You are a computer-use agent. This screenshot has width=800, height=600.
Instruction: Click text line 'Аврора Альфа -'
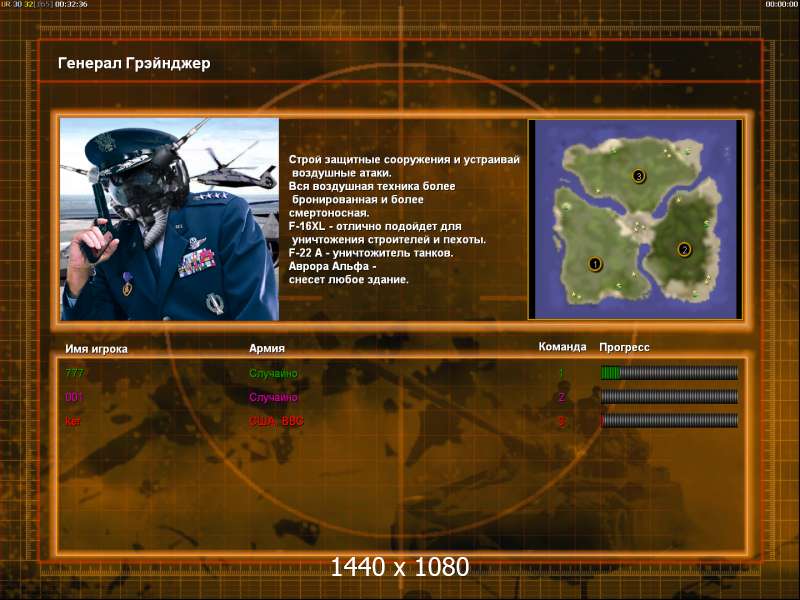coord(333,266)
